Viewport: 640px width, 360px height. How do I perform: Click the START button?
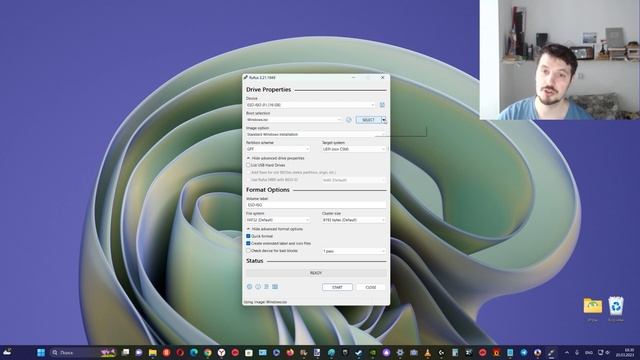[337, 287]
